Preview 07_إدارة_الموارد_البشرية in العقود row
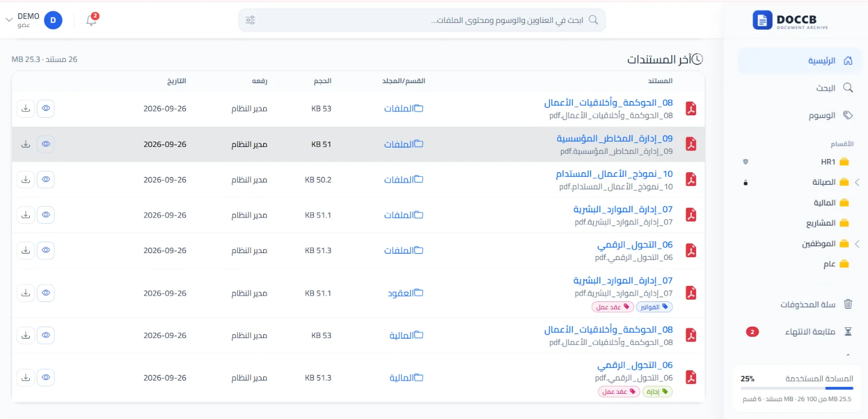Screen dimensions: 868x419 pos(46,293)
